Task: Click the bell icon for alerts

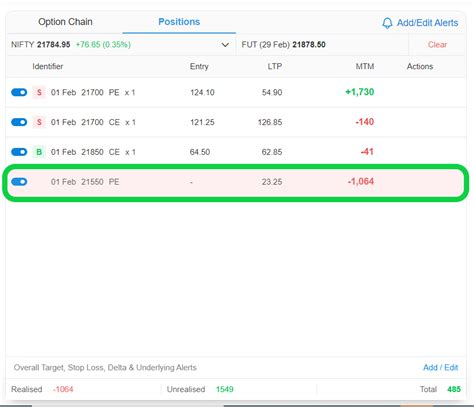Action: click(x=387, y=23)
